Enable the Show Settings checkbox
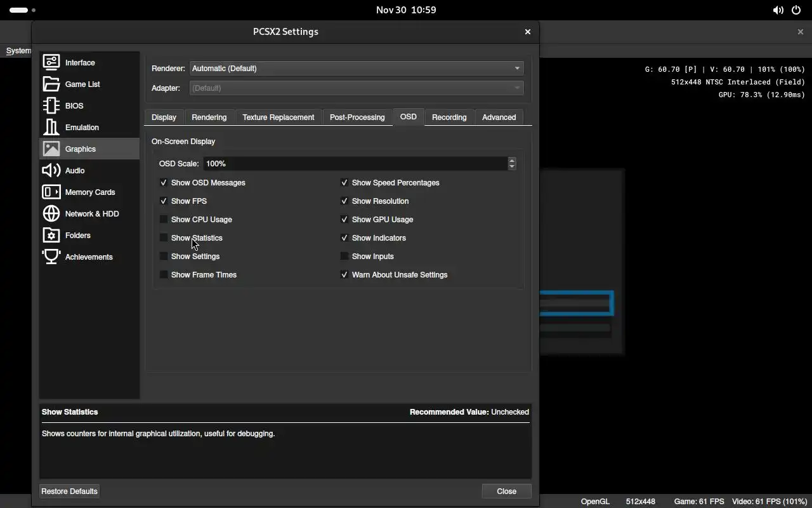812x508 pixels. [164, 256]
